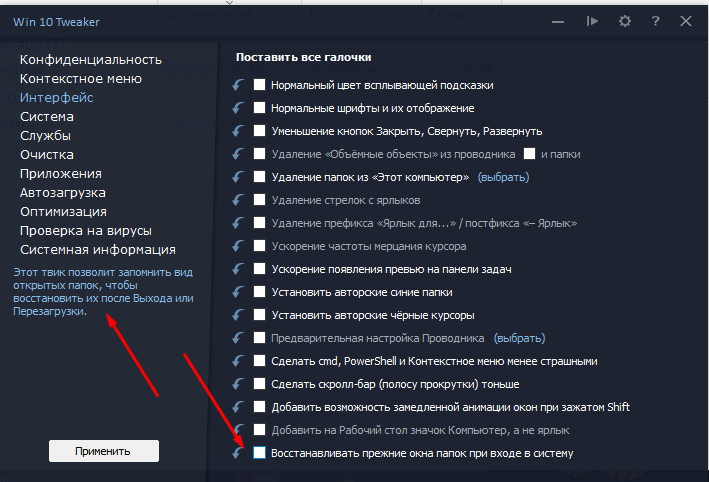Click (выбрать) next to Предварительная настройка Проводника

(x=519, y=338)
